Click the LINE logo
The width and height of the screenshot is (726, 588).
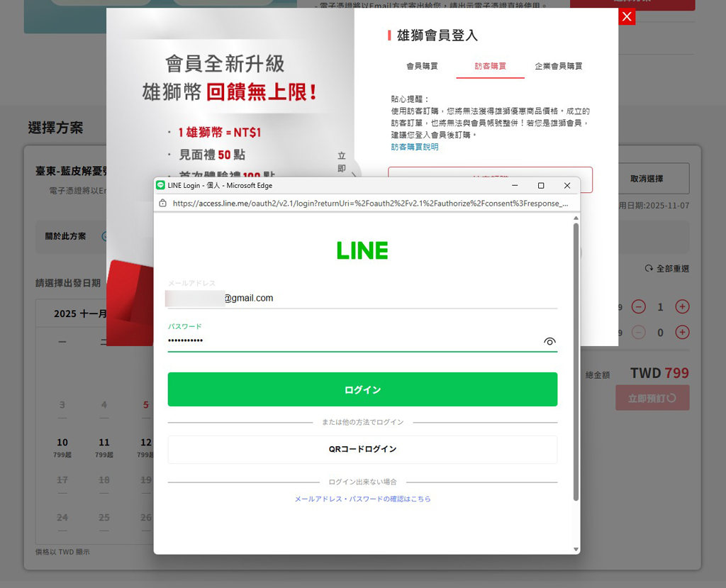tap(362, 250)
